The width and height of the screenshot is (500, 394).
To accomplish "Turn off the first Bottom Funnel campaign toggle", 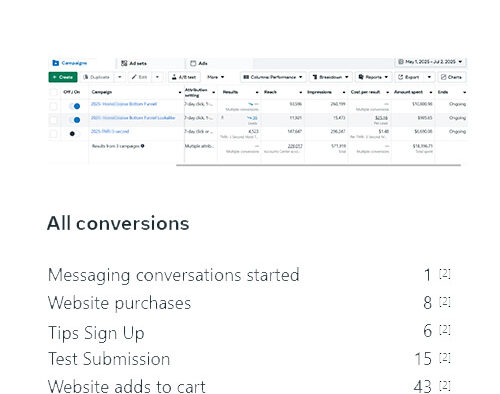I will 75,106.
